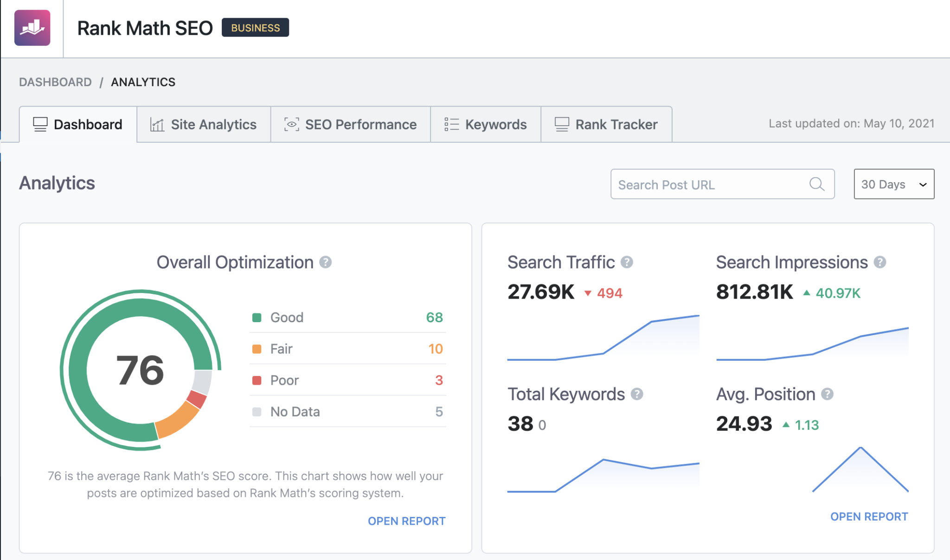
Task: Open the 30 Days range dropdown
Action: coord(894,184)
